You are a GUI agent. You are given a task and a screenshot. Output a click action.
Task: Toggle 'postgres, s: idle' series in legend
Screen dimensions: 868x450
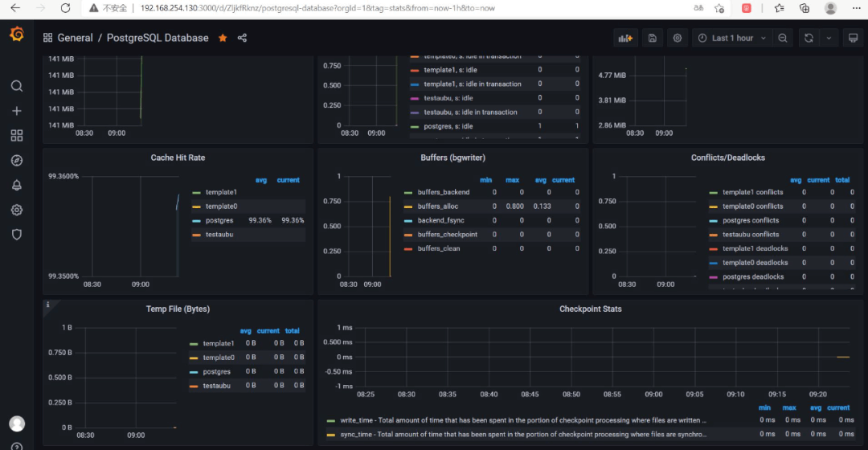tap(448, 126)
